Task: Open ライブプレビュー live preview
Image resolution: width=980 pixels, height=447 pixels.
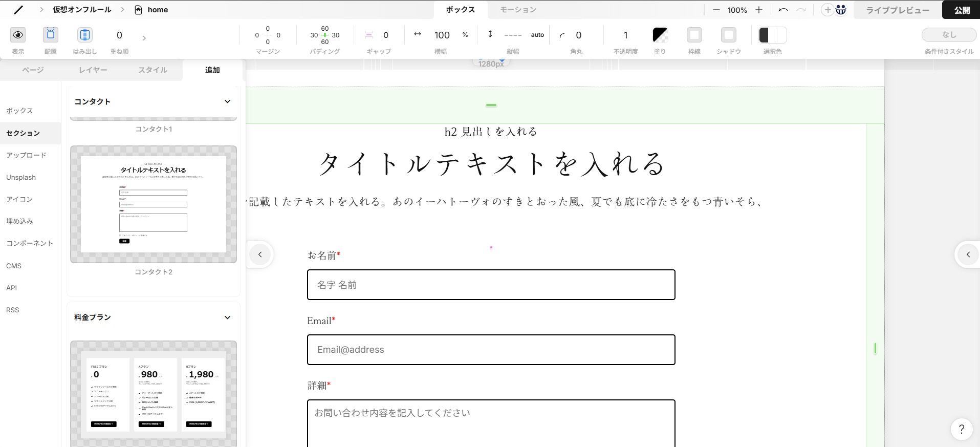Action: point(898,10)
